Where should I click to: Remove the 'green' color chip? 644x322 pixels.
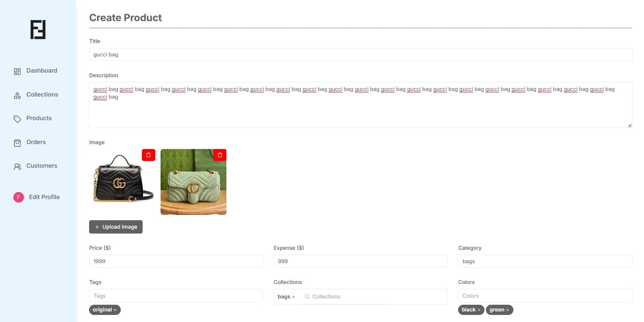(x=507, y=310)
